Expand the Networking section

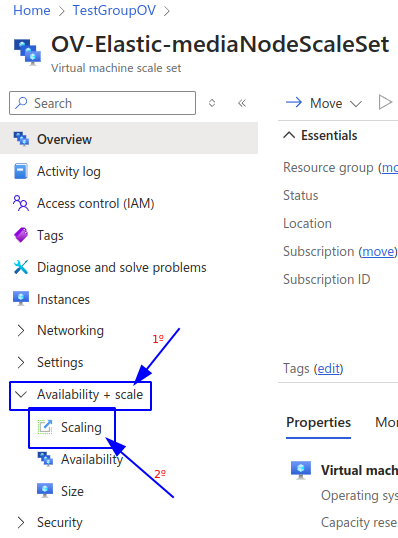pos(21,330)
